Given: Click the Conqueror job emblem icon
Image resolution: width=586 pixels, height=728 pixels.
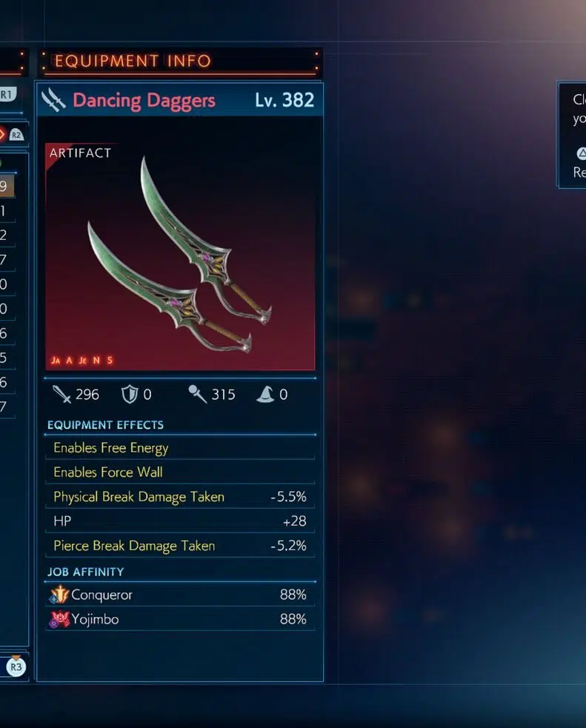Looking at the screenshot, I should 59,595.
